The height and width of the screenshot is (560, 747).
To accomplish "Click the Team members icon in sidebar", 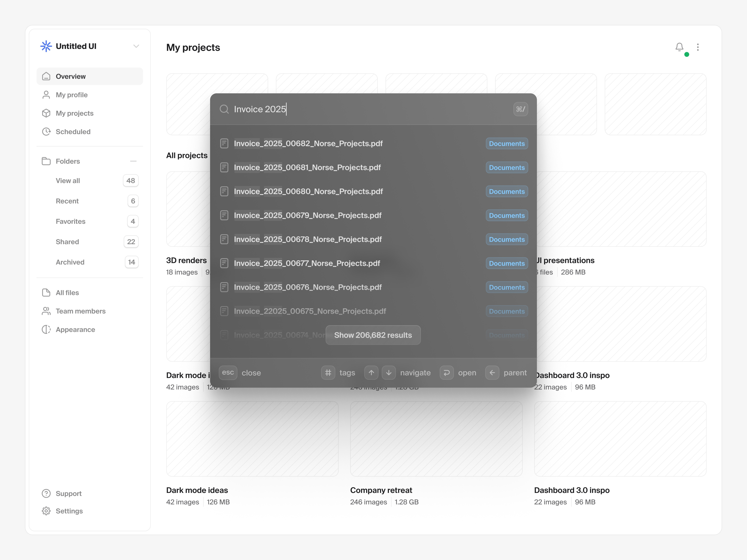I will (x=46, y=311).
